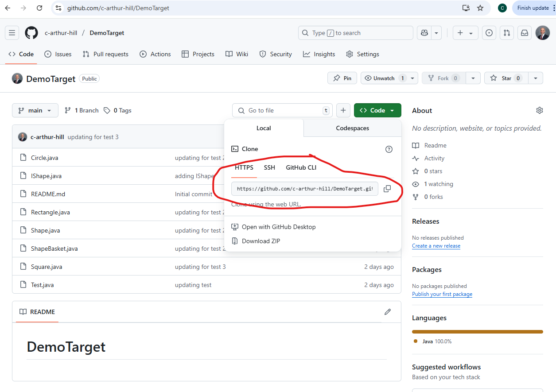Go to the Actions tab

pyautogui.click(x=155, y=54)
